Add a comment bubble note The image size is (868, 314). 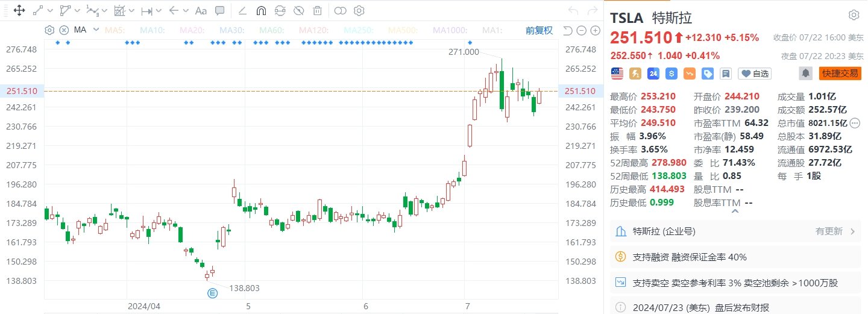coord(220,10)
